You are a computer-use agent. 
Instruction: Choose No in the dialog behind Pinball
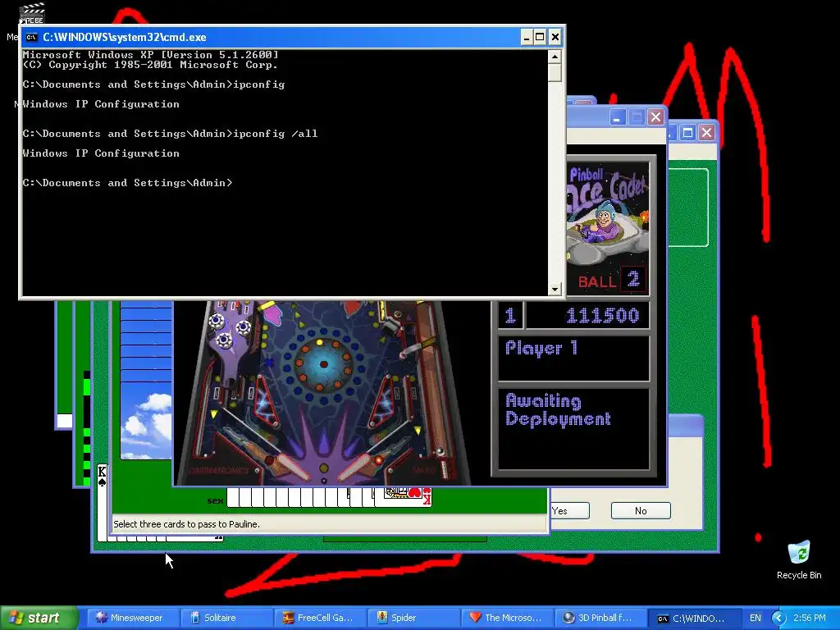tap(641, 510)
